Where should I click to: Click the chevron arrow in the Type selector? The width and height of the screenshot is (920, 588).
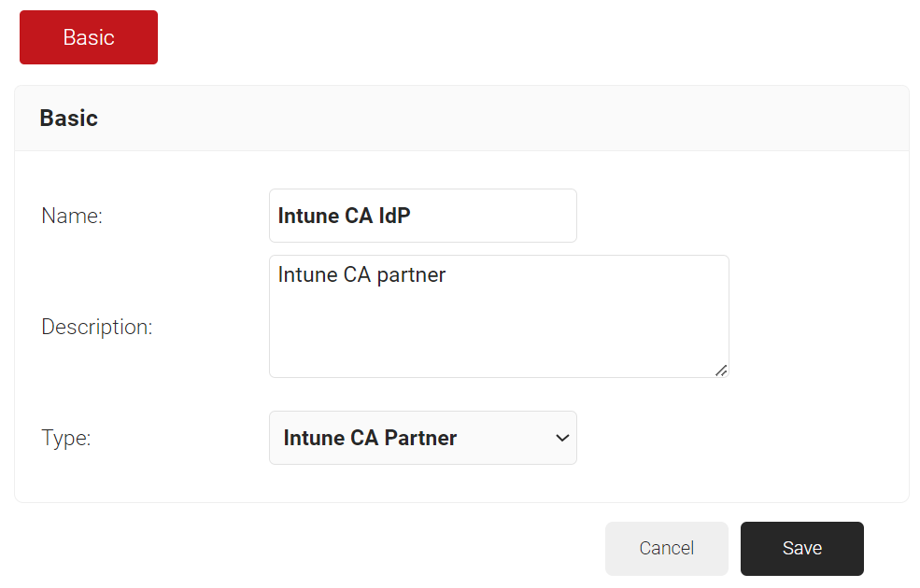(x=562, y=438)
